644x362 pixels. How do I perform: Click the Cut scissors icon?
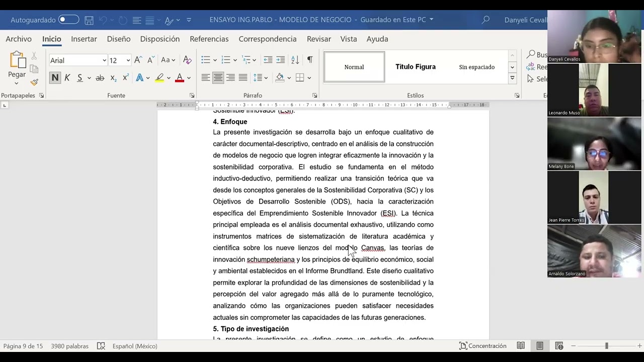click(34, 56)
